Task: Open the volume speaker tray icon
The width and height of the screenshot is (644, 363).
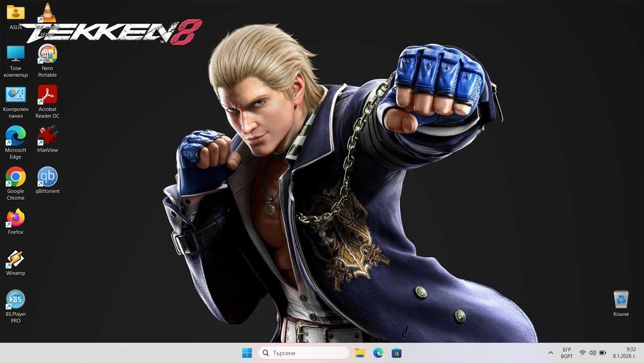Action: [x=592, y=353]
